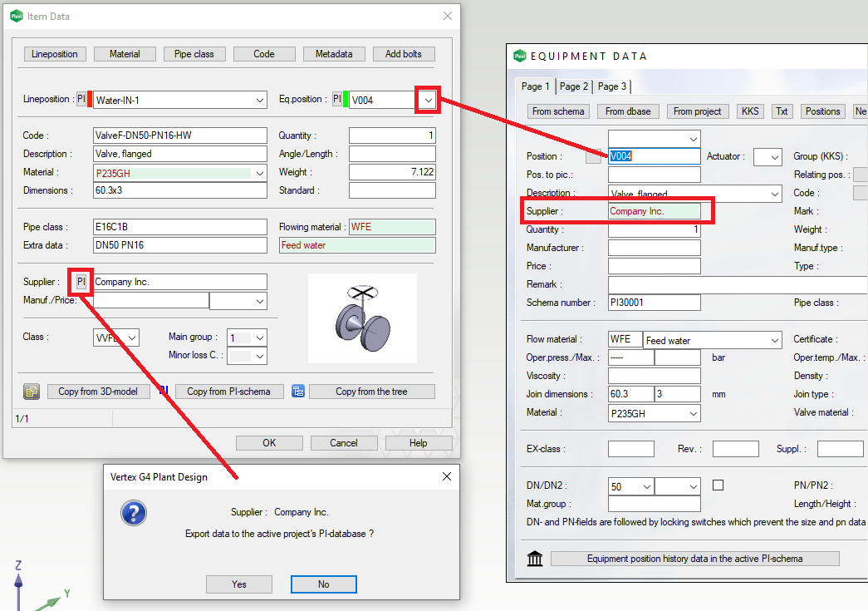Click the PI button beside Supplier field
This screenshot has width=868, height=611.
pos(81,282)
